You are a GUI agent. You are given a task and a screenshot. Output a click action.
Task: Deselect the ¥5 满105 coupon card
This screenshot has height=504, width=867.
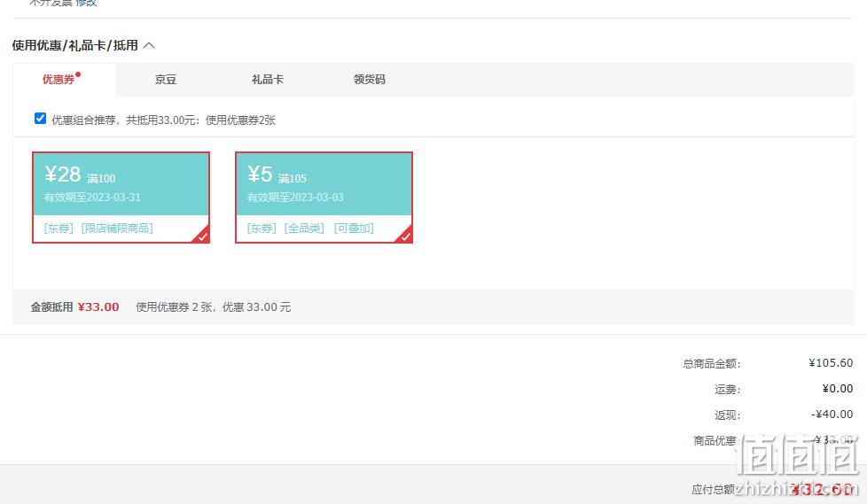pos(324,198)
